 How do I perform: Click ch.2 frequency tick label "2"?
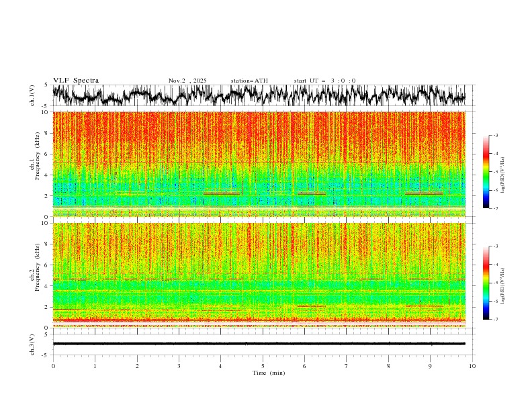[47, 307]
